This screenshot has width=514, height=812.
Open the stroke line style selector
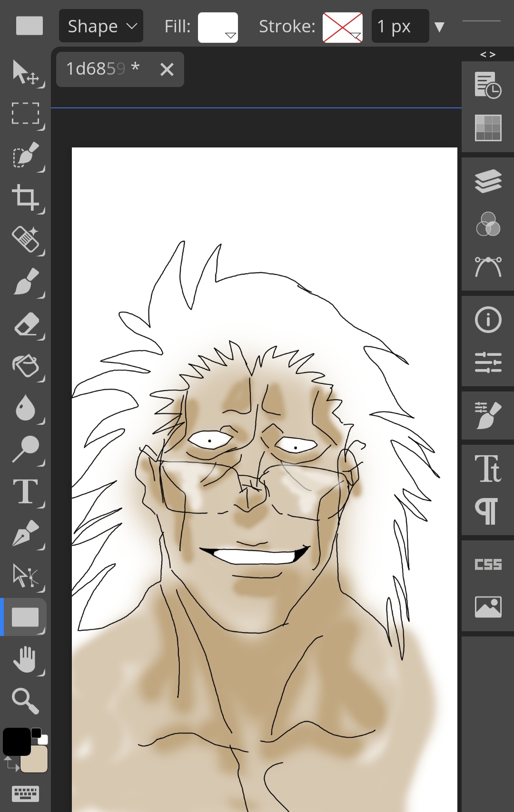click(482, 21)
